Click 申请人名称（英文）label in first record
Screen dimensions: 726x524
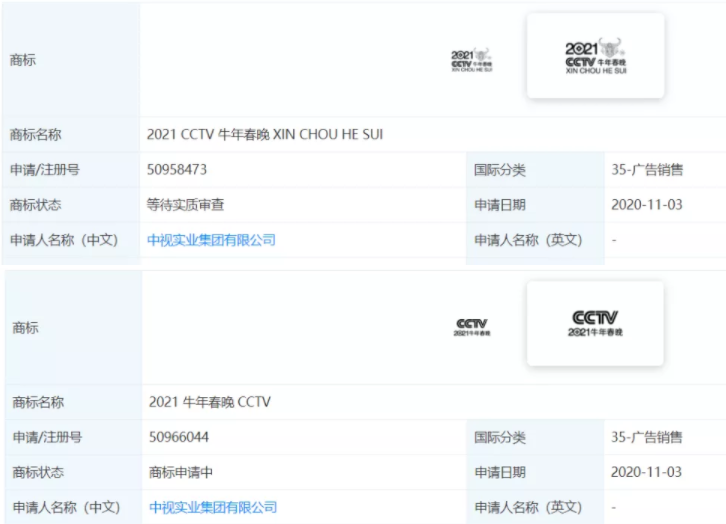[x=528, y=240]
